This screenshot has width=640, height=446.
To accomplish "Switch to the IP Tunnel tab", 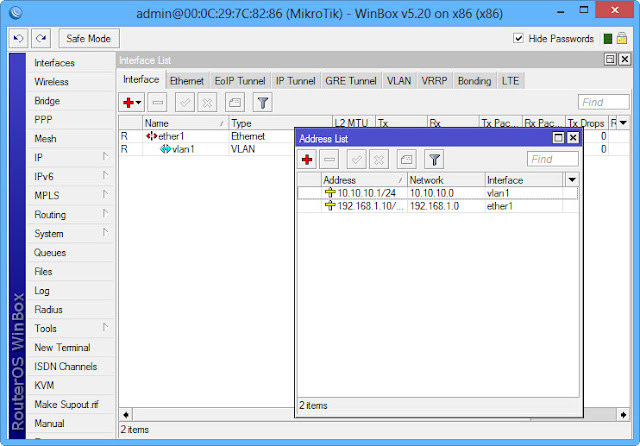I will pos(295,81).
